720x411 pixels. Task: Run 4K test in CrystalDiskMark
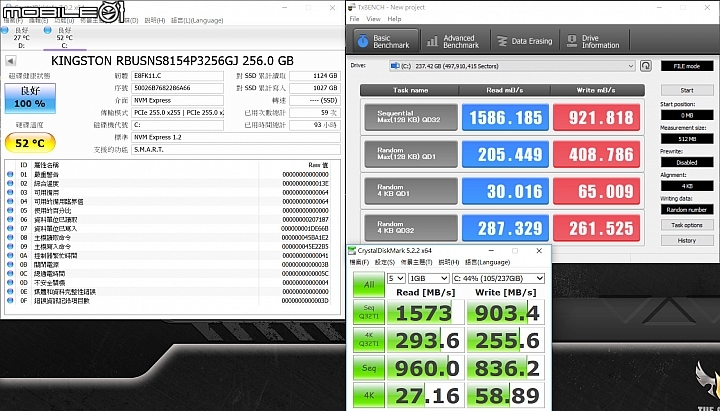[369, 395]
